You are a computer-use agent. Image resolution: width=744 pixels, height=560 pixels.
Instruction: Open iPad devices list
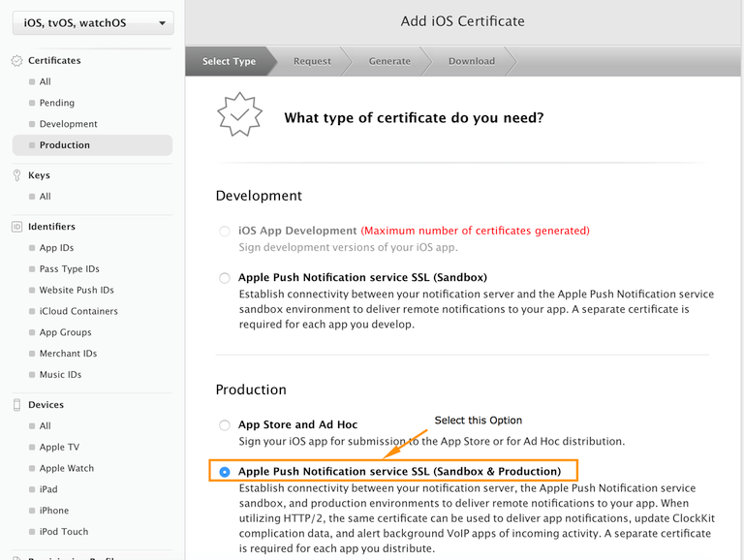(x=48, y=489)
